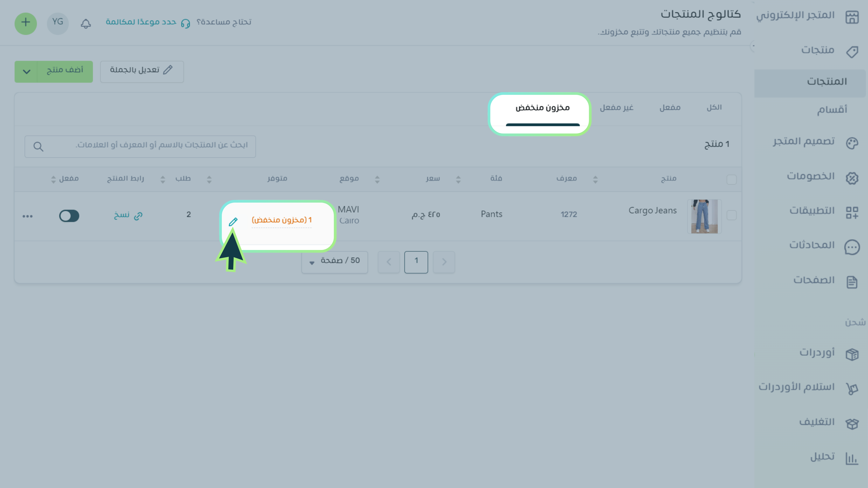Sort by the سعر column arrows
The image size is (868, 488).
click(x=377, y=180)
